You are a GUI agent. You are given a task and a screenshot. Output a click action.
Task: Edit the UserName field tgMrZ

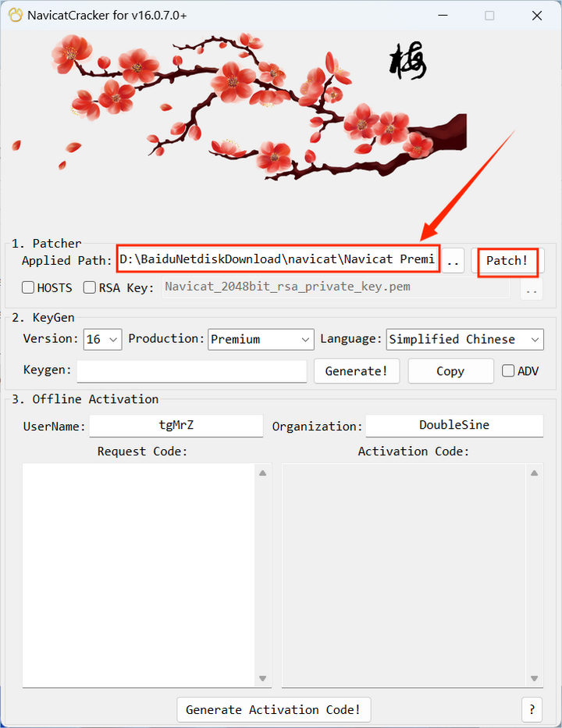pos(176,425)
